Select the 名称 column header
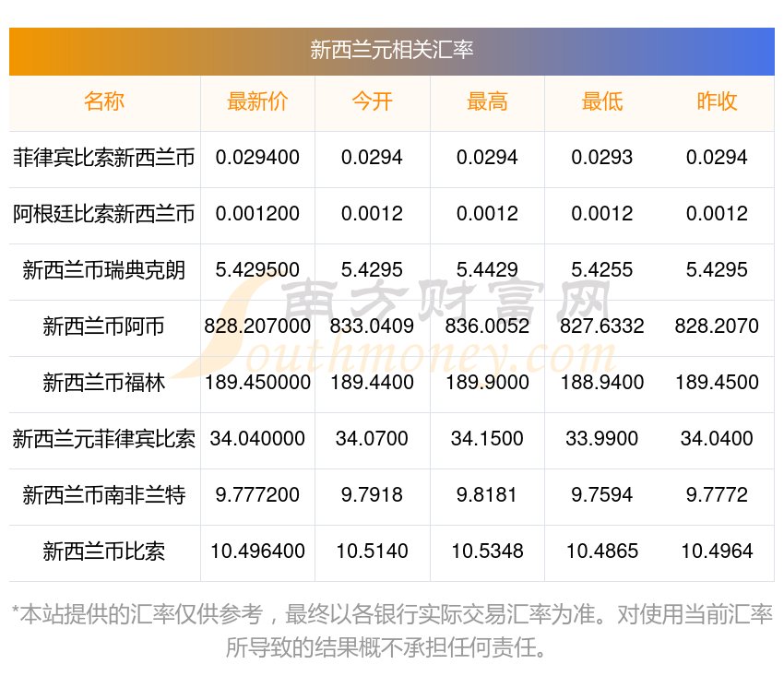The image size is (784, 676). [x=104, y=101]
